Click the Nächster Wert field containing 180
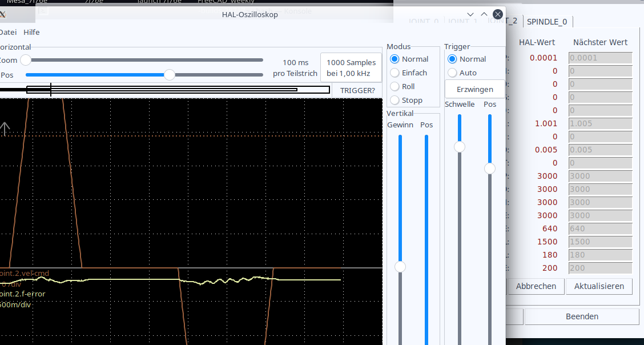Image resolution: width=644 pixels, height=345 pixels. [x=600, y=255]
